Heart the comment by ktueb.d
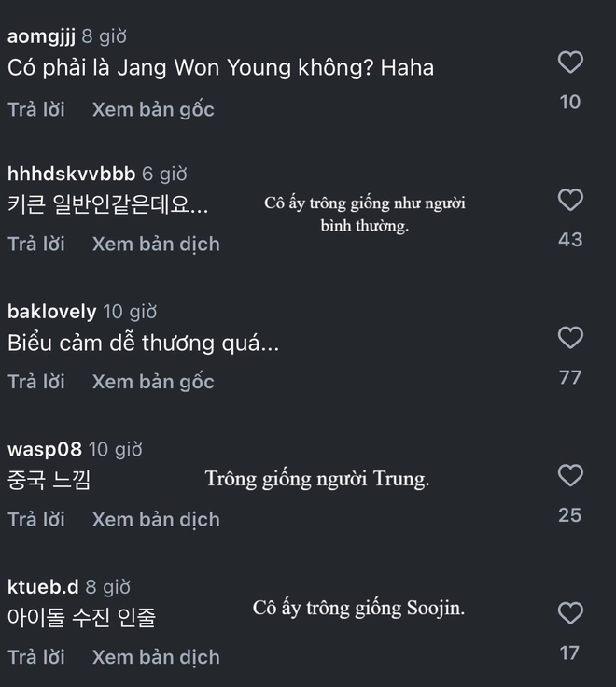 click(x=569, y=613)
